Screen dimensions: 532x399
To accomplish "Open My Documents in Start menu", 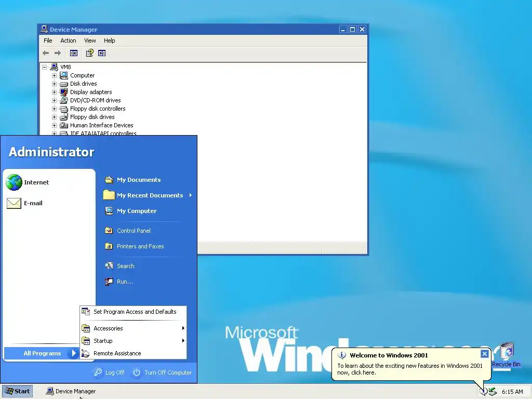I will [x=132, y=180].
